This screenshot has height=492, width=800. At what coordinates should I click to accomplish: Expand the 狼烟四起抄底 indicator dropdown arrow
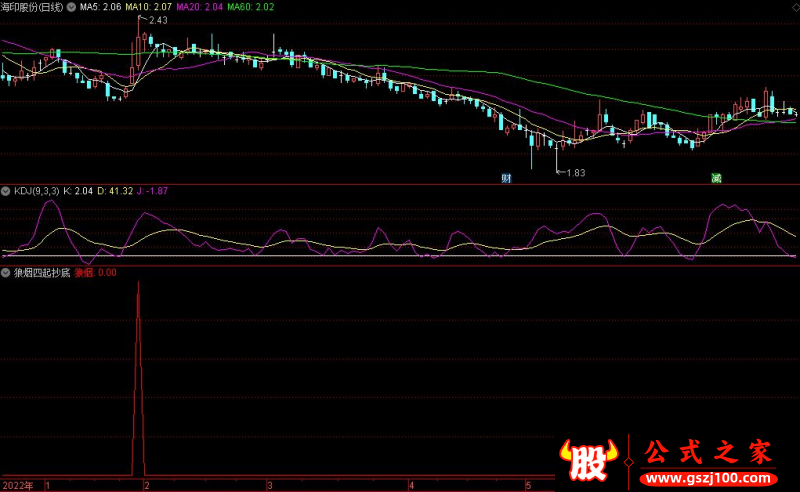click(x=6, y=272)
